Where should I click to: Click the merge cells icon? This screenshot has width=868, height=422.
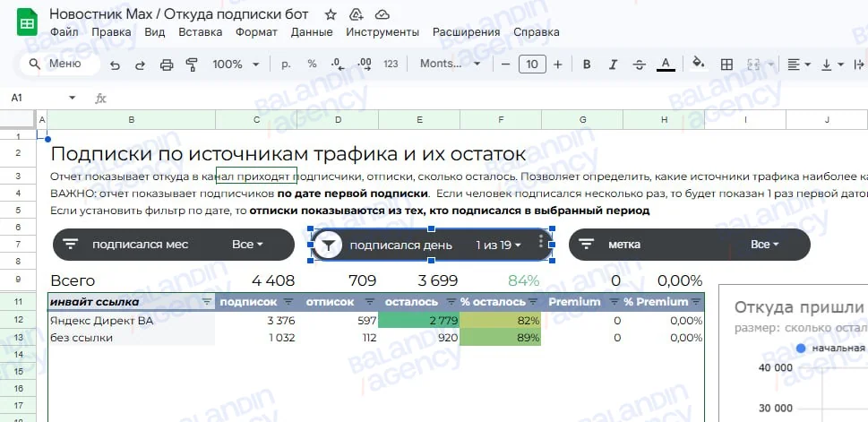[x=753, y=65]
